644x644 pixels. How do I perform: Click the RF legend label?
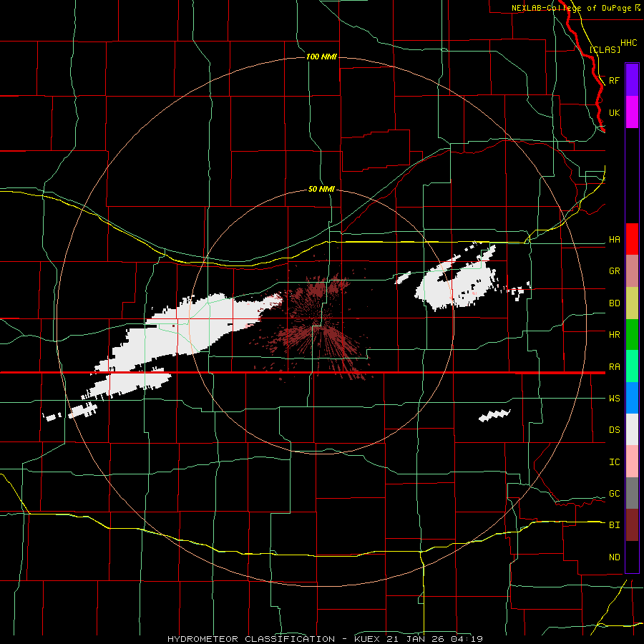pos(615,80)
